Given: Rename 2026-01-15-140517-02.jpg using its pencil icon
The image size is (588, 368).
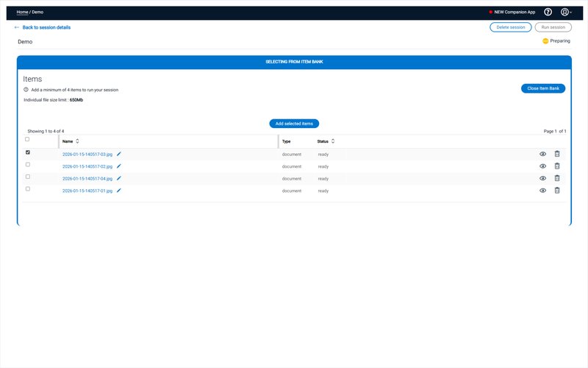Looking at the screenshot, I should [119, 166].
